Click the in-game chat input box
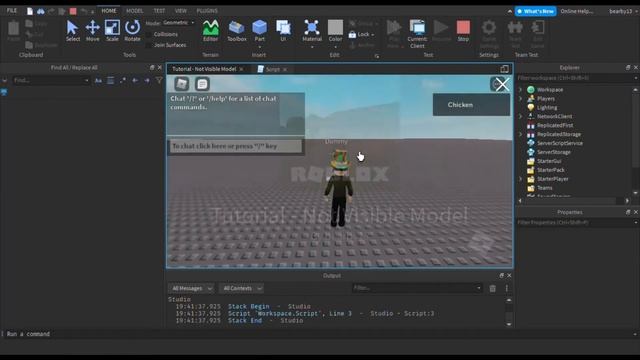Screen dimensions: 640x360 click(x=236, y=146)
